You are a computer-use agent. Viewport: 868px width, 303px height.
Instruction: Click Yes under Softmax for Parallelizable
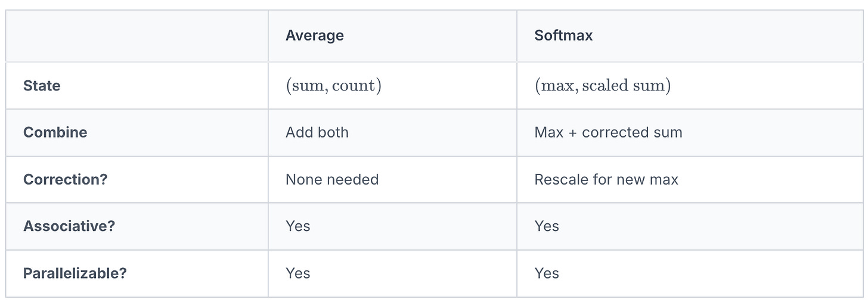pos(547,273)
